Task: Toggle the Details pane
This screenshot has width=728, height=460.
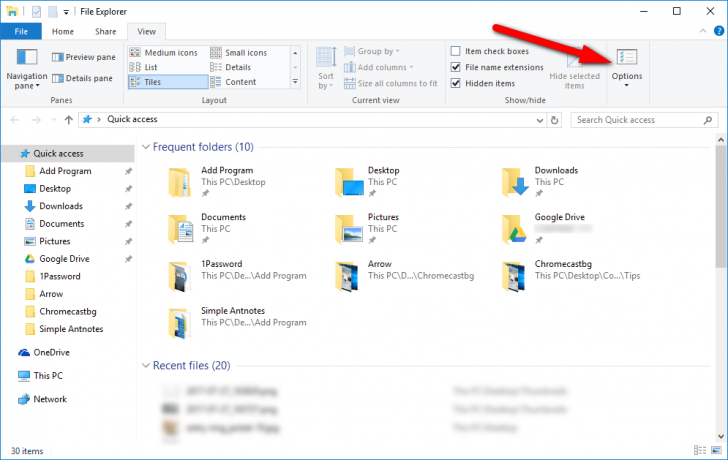Action: (x=82, y=78)
